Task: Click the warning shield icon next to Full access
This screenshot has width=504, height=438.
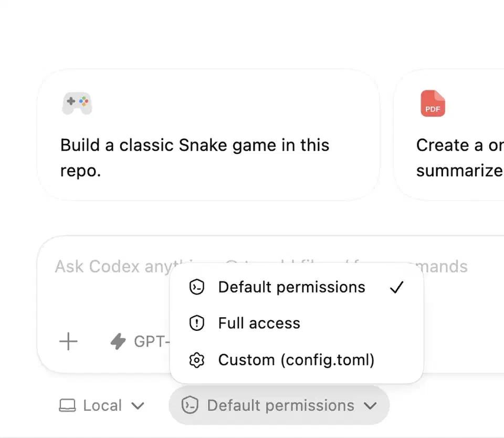Action: point(196,323)
